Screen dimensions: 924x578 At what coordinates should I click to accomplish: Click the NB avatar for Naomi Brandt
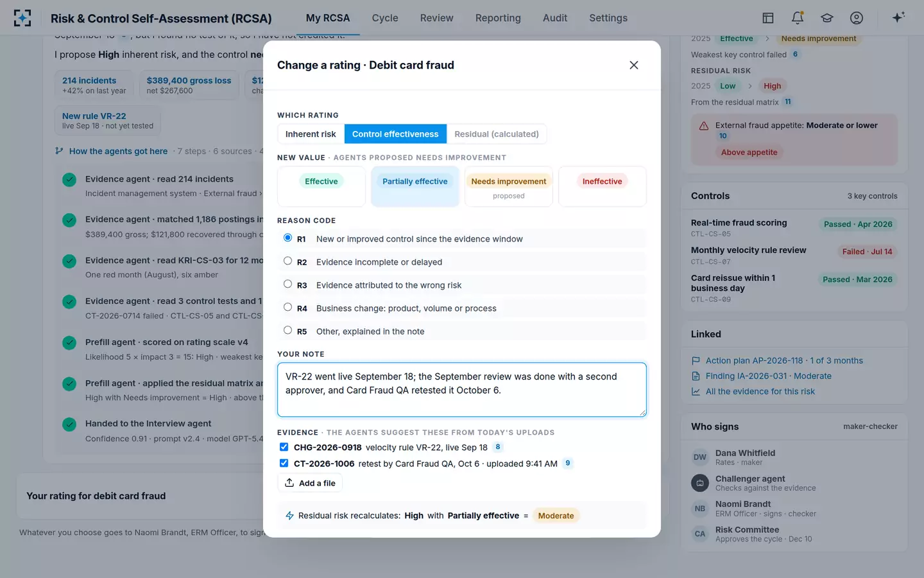click(x=700, y=509)
